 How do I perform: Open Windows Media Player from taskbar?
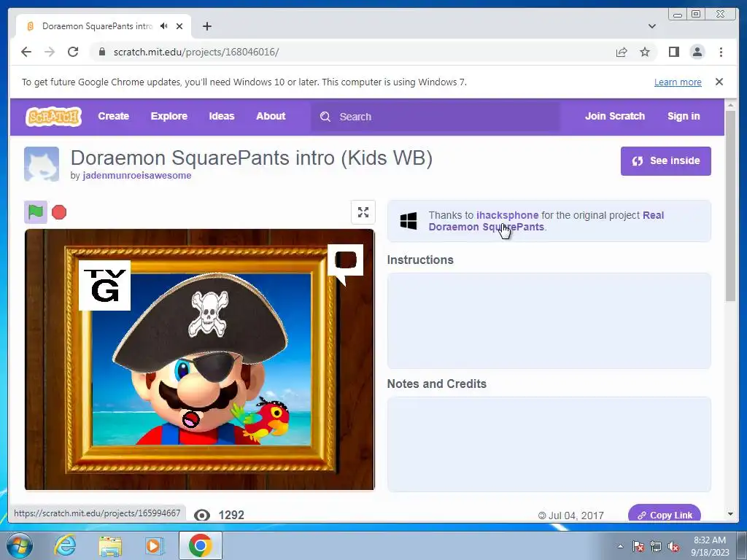155,545
